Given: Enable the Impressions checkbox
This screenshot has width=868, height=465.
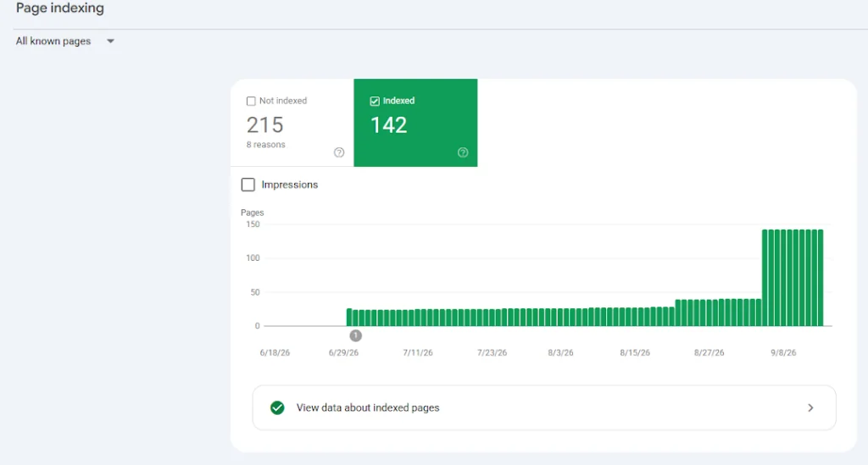Looking at the screenshot, I should [x=248, y=185].
